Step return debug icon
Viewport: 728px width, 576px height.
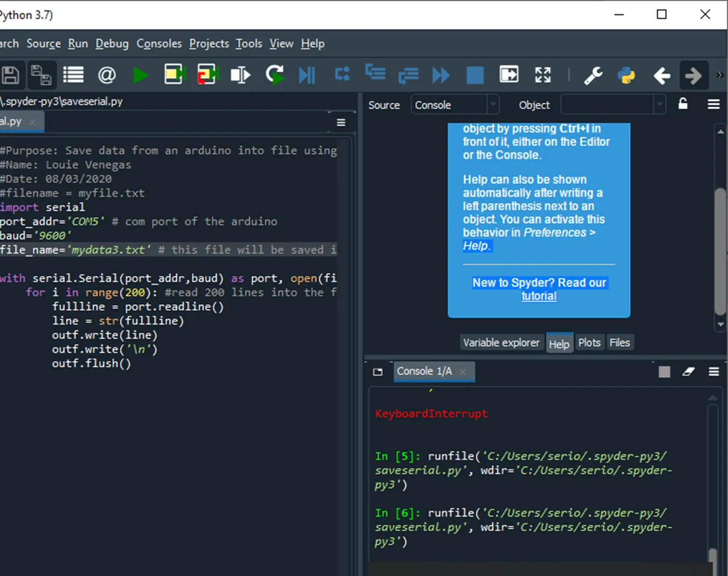(408, 75)
